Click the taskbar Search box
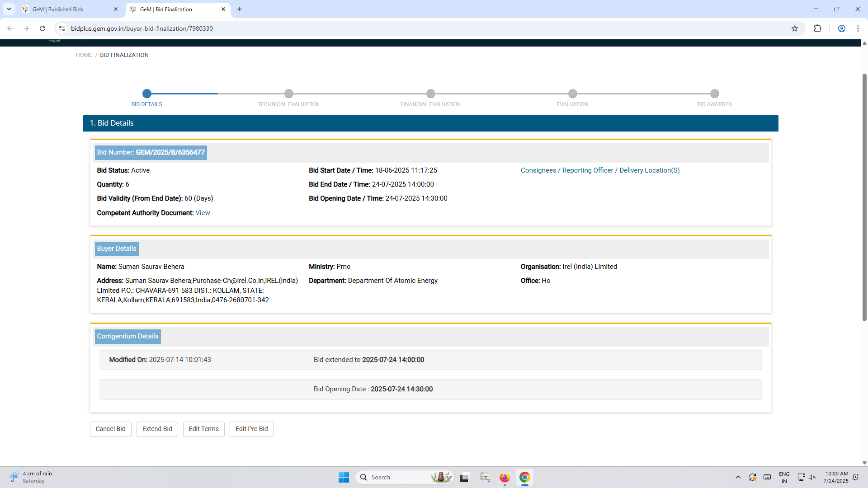The image size is (868, 488). (405, 477)
